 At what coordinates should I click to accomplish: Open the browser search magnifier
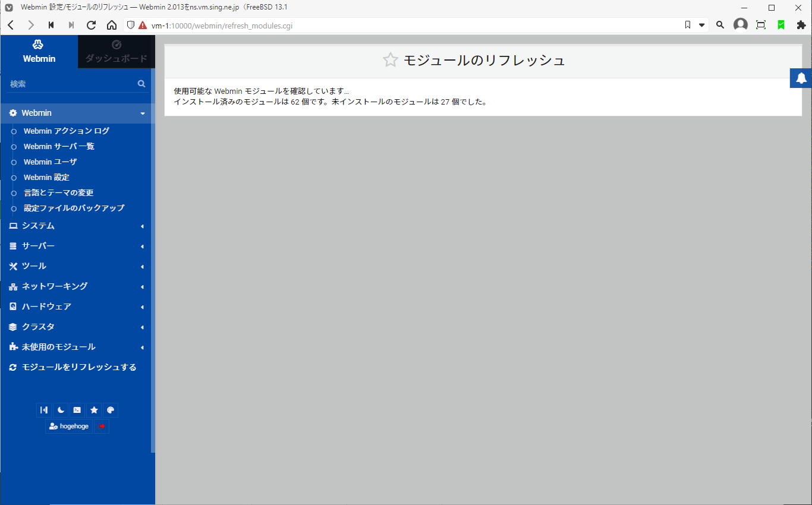pyautogui.click(x=720, y=25)
